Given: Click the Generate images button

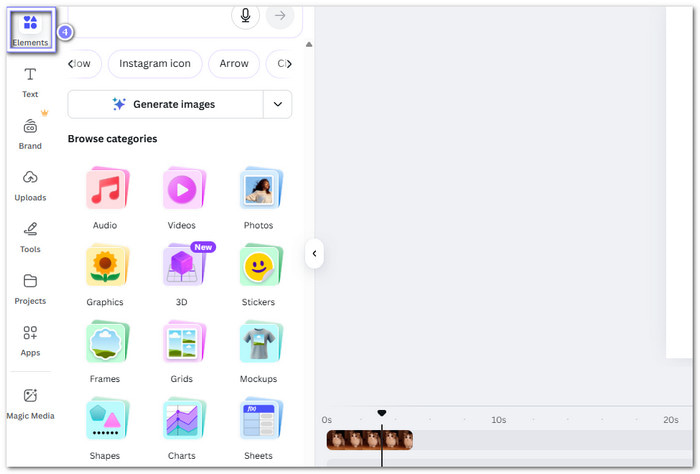Looking at the screenshot, I should [x=165, y=104].
